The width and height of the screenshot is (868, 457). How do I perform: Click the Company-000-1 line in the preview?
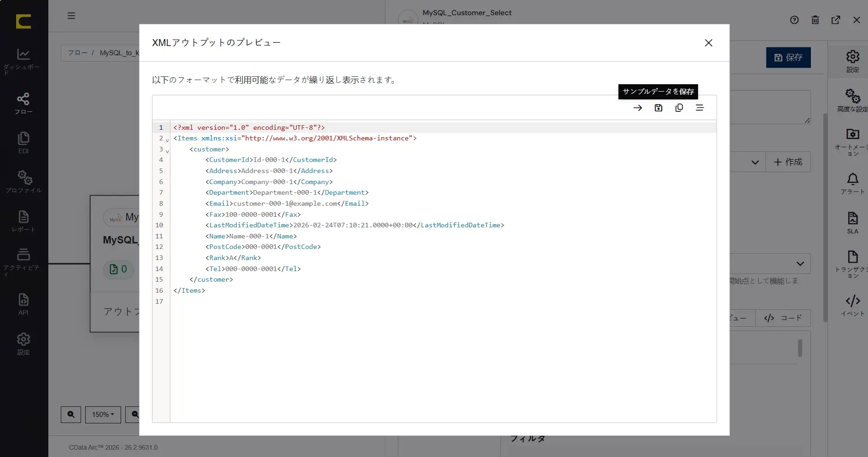click(269, 182)
